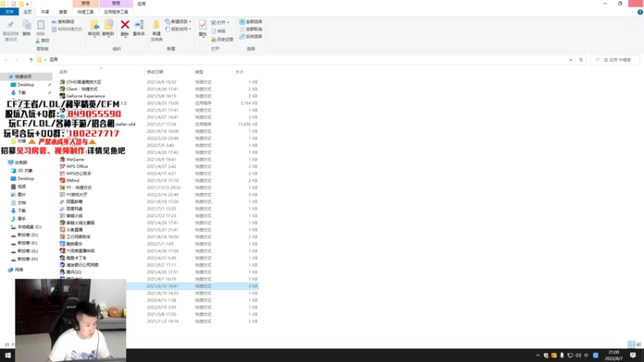The height and width of the screenshot is (362, 644).
Task: Click the large icons view toggle at bottom right
Action: click(x=638, y=344)
